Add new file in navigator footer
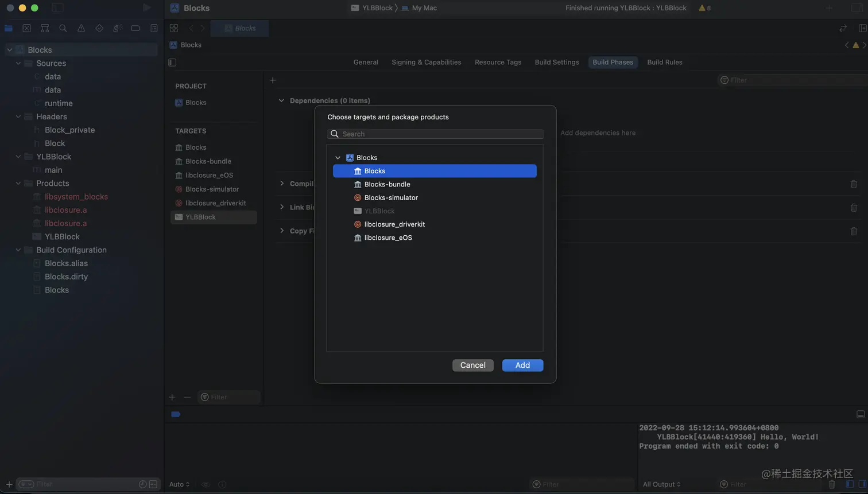868x494 pixels. [x=9, y=484]
